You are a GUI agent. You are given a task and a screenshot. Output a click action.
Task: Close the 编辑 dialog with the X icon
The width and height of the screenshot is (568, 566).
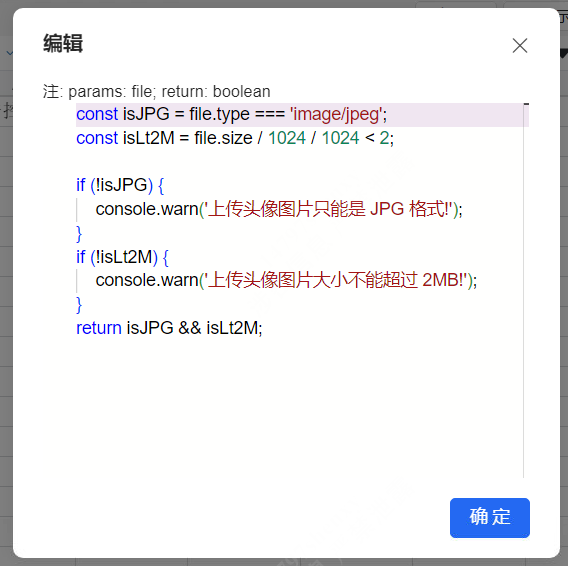tap(519, 46)
